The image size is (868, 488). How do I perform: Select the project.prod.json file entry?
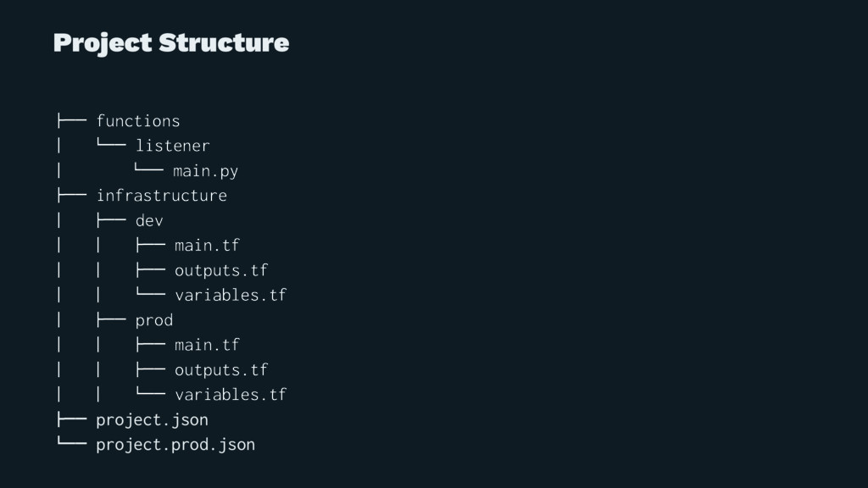[x=175, y=445]
